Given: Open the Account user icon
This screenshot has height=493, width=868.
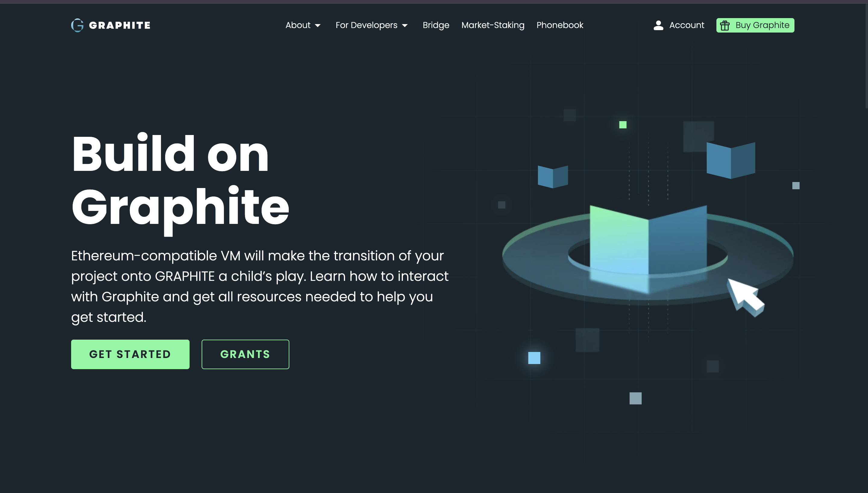Looking at the screenshot, I should pos(658,25).
